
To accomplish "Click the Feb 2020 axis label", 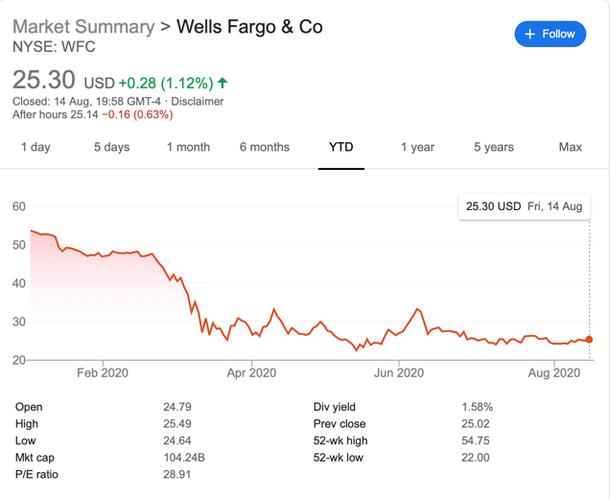I will pos(102,373).
